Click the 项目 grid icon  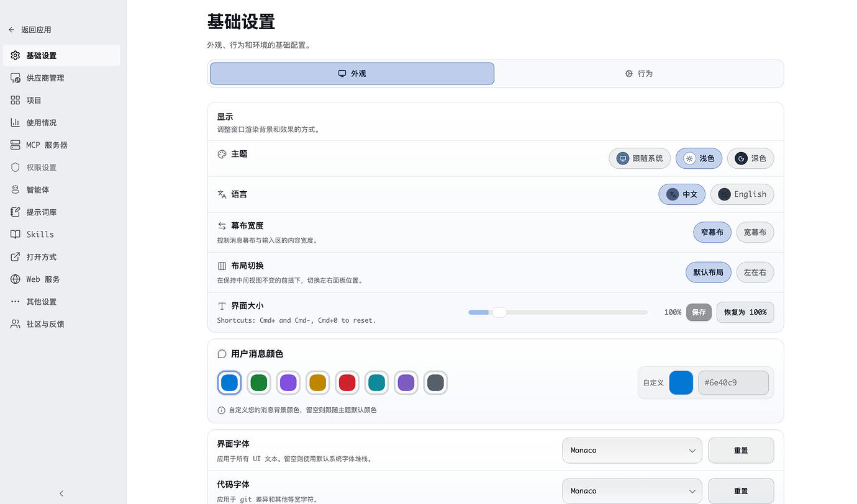tap(16, 101)
